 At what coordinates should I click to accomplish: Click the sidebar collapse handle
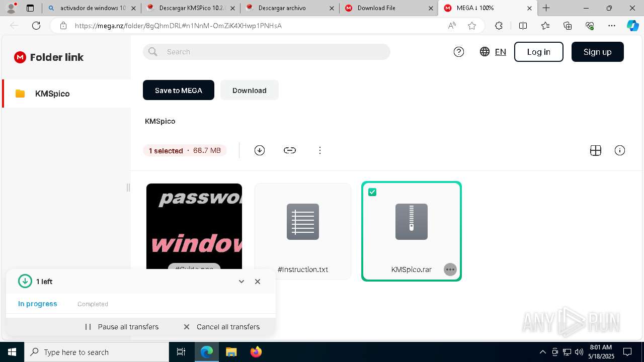point(128,188)
